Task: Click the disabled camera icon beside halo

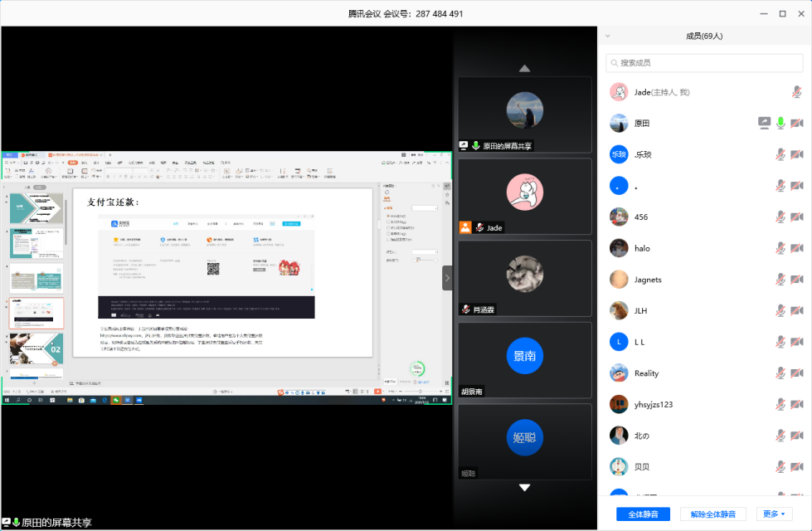Action: 797,248
